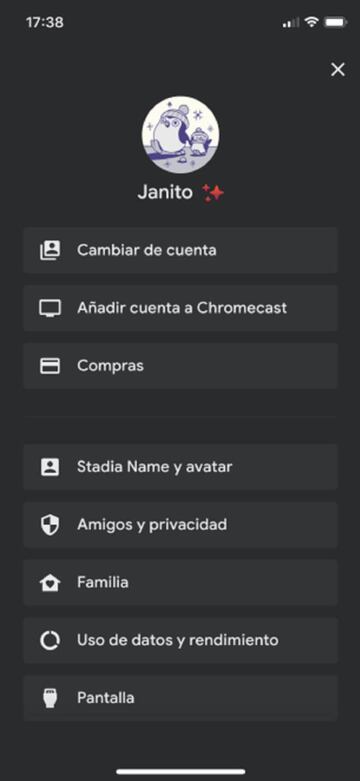Open the Compras menu entry
Screen dimensions: 360x781
click(180, 366)
